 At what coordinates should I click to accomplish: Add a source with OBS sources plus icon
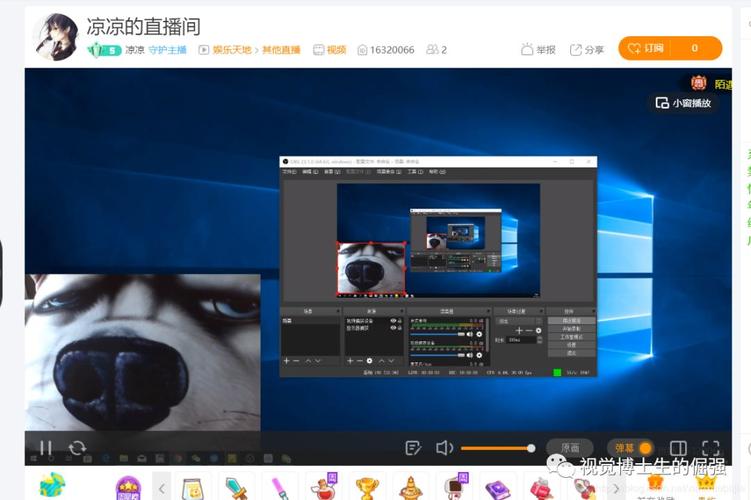click(350, 361)
